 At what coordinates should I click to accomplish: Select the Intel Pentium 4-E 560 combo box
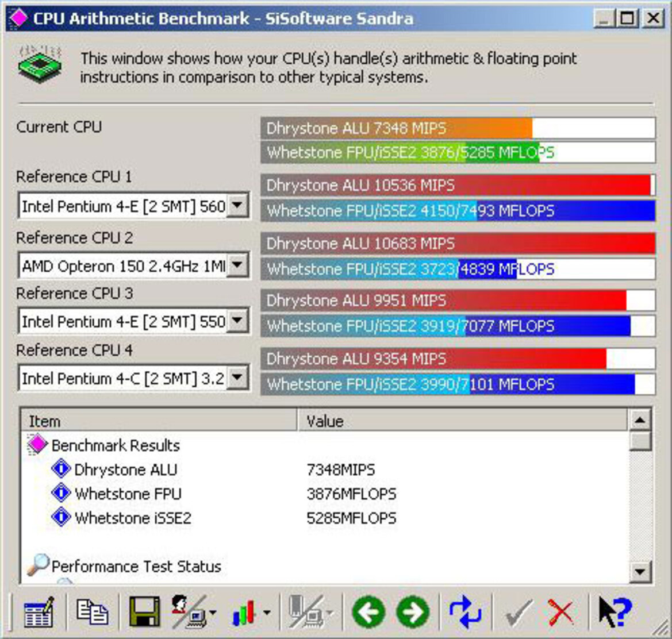click(133, 206)
